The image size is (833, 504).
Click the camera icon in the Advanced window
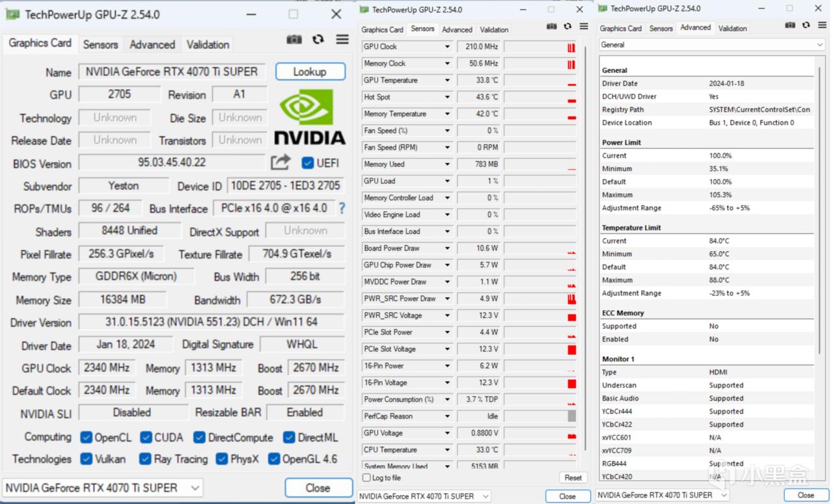(790, 25)
